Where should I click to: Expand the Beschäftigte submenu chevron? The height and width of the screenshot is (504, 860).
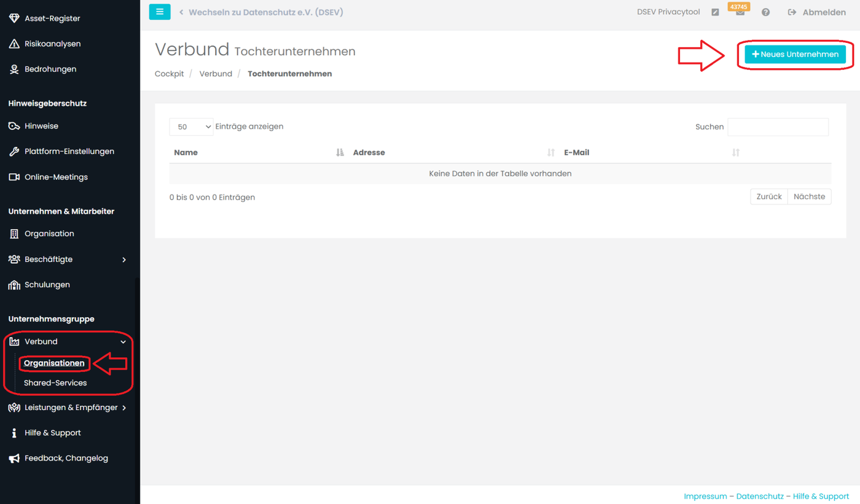pyautogui.click(x=124, y=260)
